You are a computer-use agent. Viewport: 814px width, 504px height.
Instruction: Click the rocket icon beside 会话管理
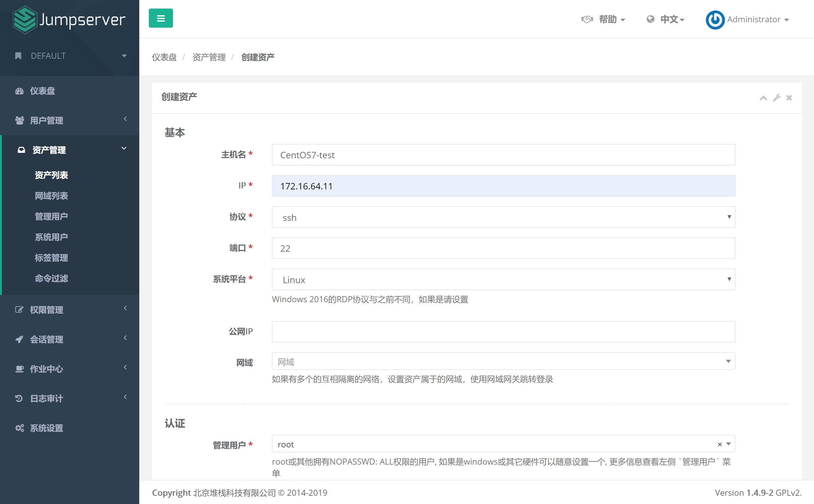(x=19, y=339)
